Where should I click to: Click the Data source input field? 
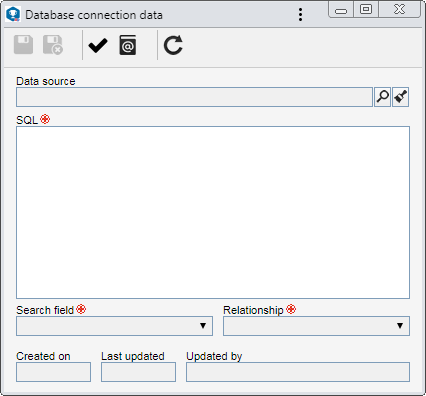[194, 97]
